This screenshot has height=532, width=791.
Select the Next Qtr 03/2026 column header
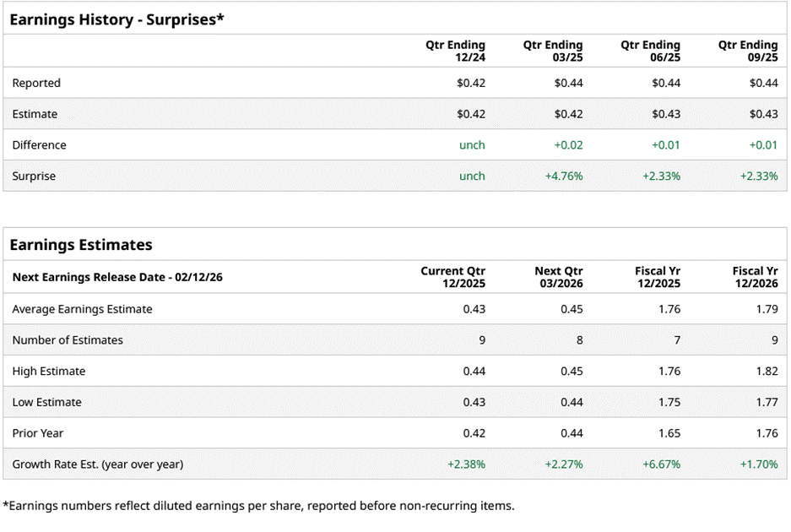pyautogui.click(x=558, y=277)
